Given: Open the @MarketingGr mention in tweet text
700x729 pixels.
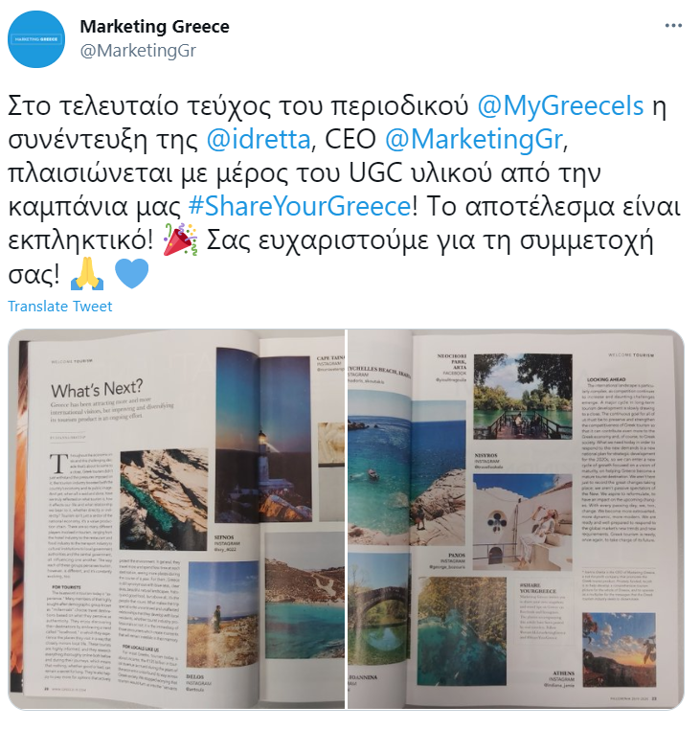Looking at the screenshot, I should pyautogui.click(x=474, y=139).
